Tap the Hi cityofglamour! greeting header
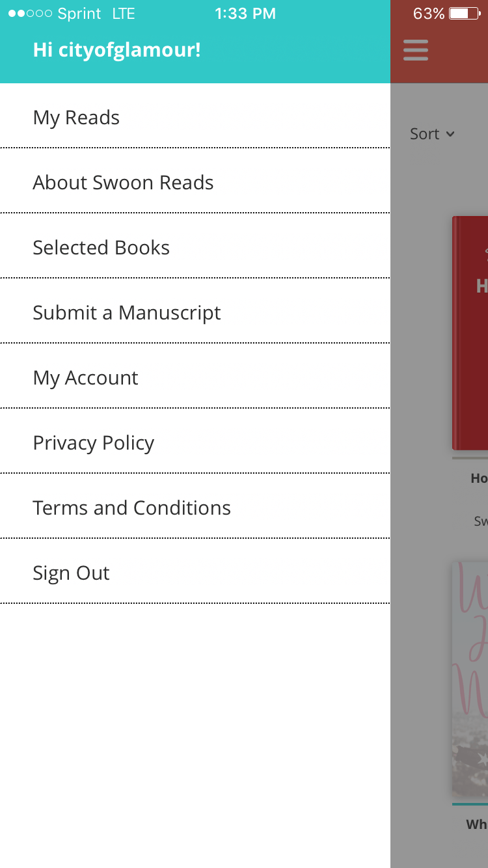 117,50
